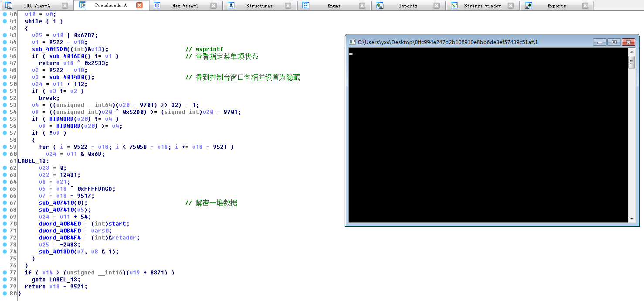Click the wsprintf comment text

(x=204, y=49)
